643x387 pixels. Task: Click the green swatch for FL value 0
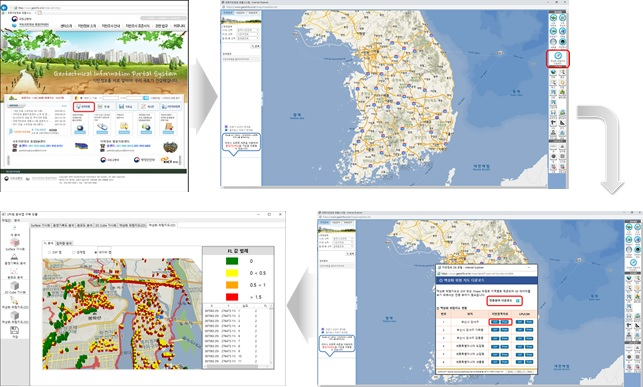[232, 261]
